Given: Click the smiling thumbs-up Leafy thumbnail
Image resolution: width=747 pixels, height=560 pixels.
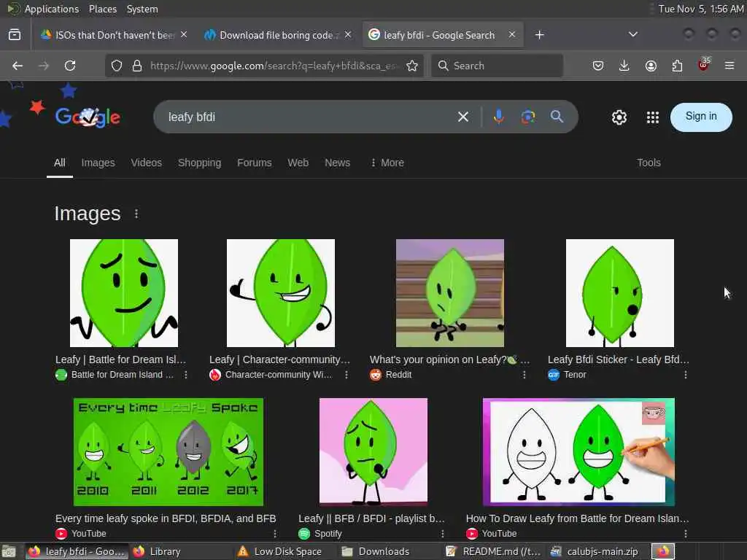Looking at the screenshot, I should click(281, 293).
